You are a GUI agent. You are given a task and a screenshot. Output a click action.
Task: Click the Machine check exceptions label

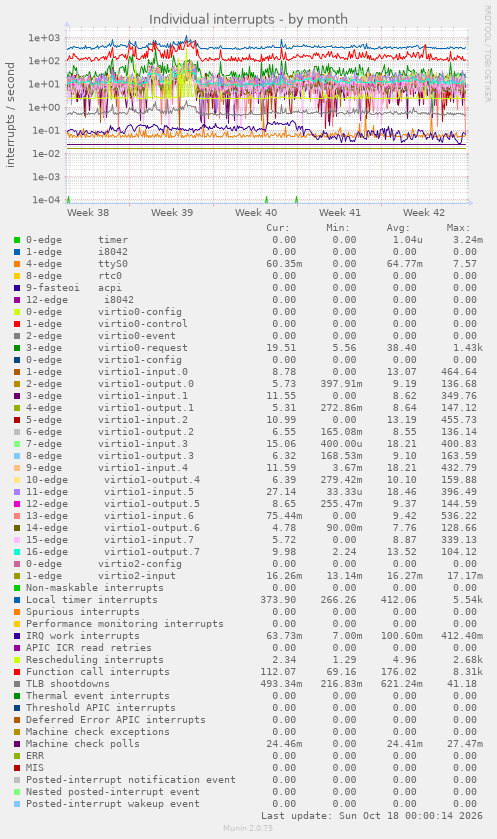[98, 732]
